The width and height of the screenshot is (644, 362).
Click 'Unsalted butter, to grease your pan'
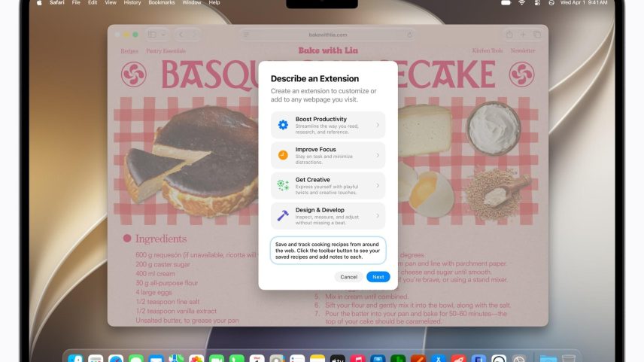pos(187,321)
